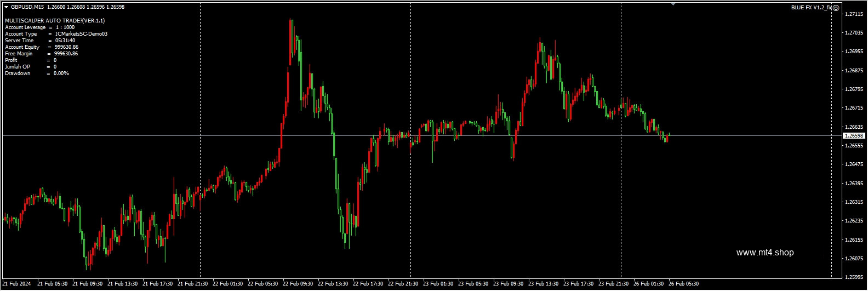Click price axis label 1.26715

855,108
